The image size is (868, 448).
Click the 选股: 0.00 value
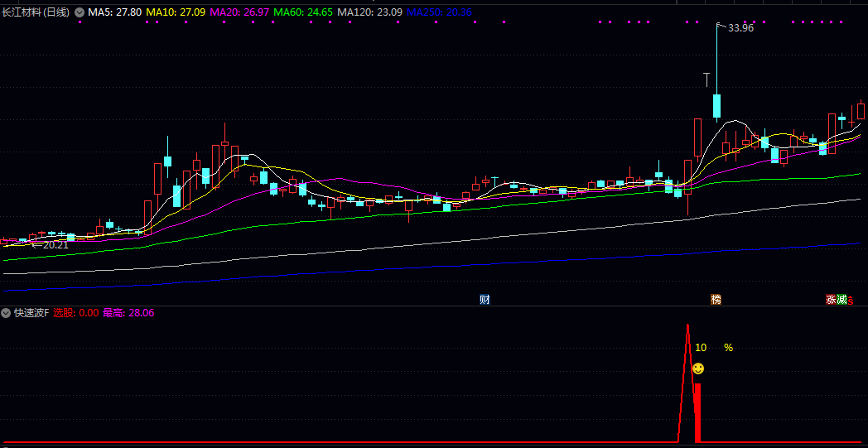(76, 313)
